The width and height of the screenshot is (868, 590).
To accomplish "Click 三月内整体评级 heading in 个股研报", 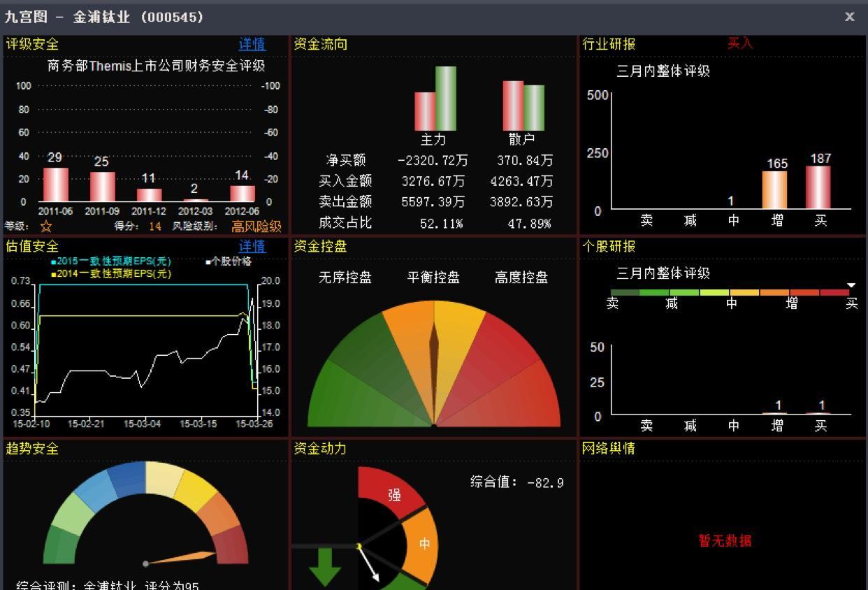I will point(663,273).
